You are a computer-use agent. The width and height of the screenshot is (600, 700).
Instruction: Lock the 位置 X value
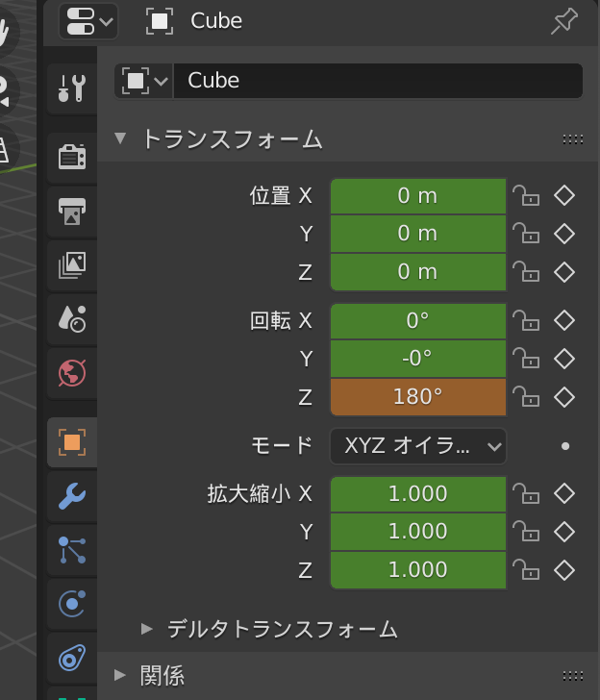526,195
